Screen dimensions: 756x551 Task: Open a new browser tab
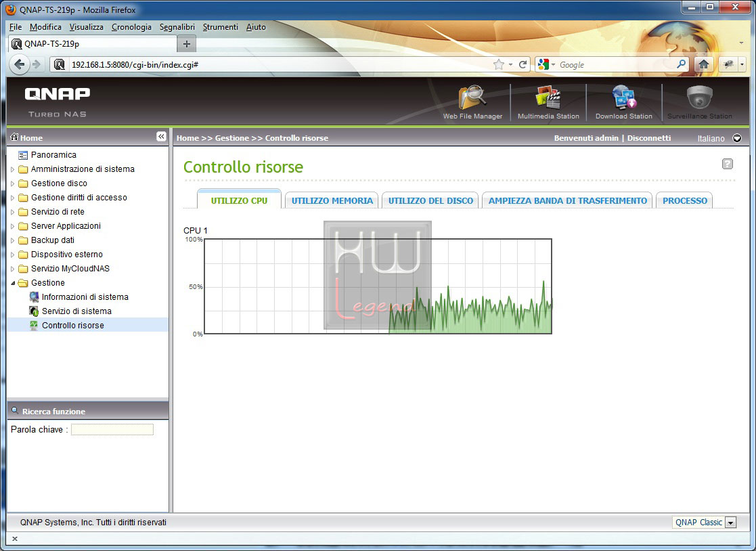(x=187, y=44)
